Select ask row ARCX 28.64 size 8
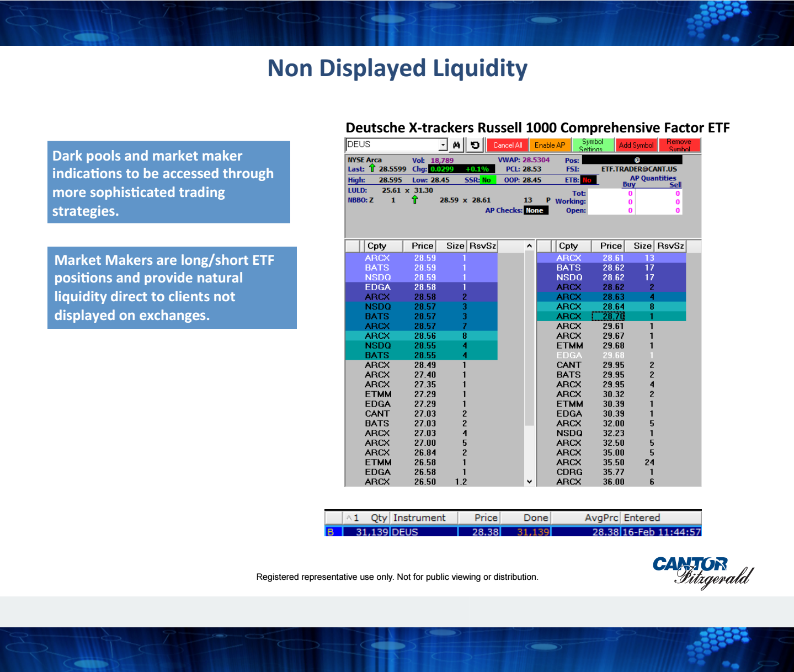The height and width of the screenshot is (672, 794). 611,306
